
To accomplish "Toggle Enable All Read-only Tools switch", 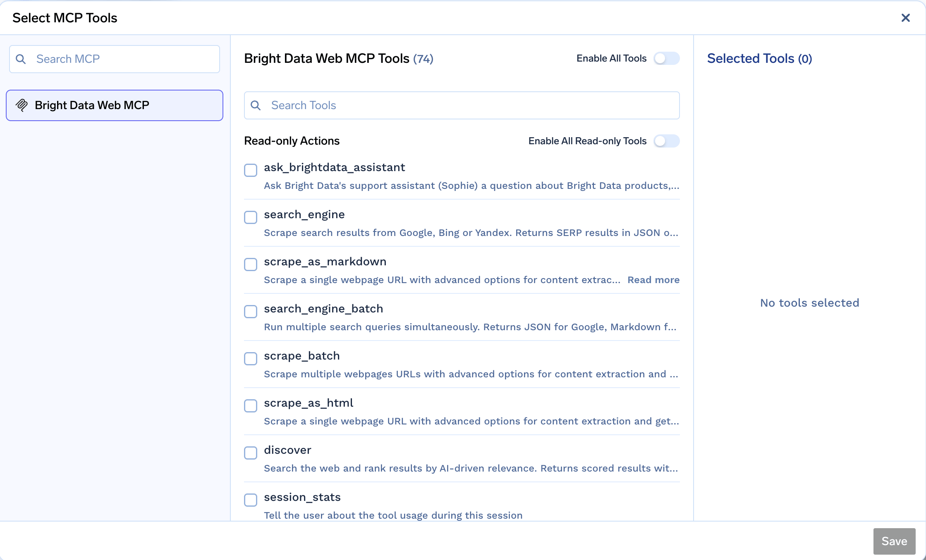I will point(666,141).
